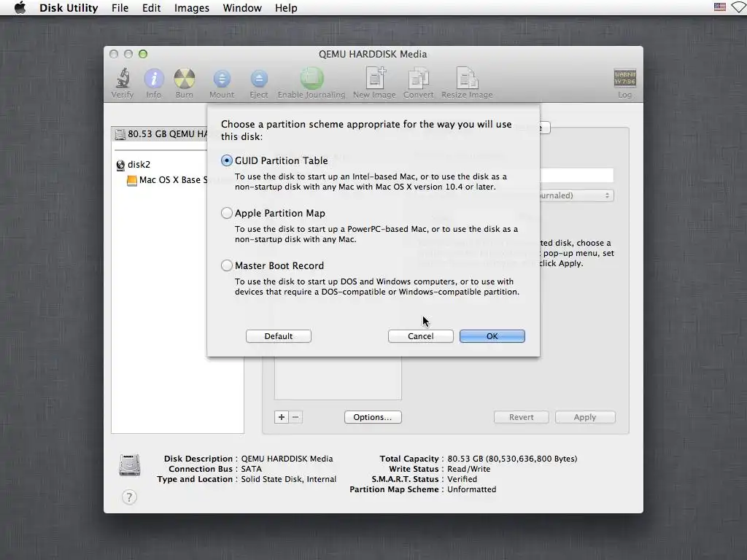
Task: Add a partition with the plus button
Action: [282, 417]
